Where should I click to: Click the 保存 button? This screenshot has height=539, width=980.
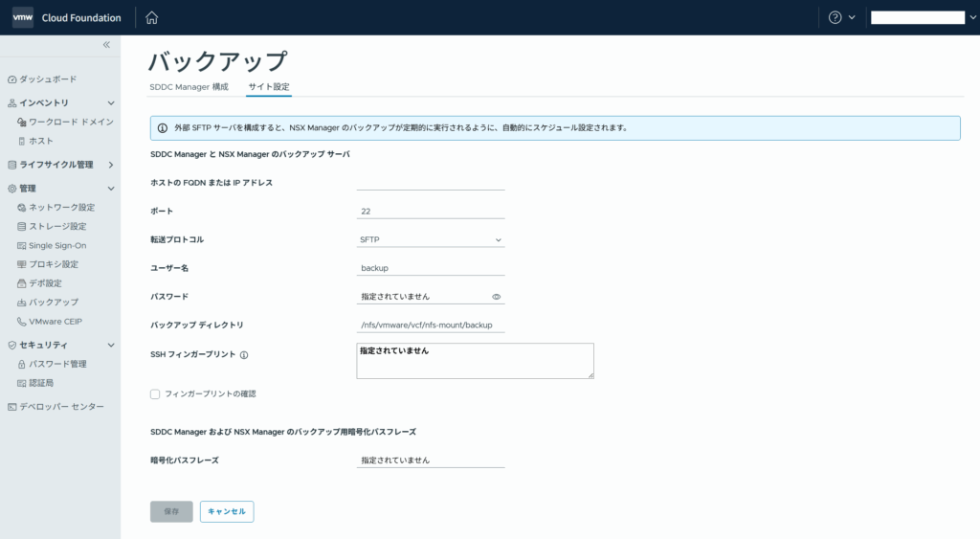pyautogui.click(x=171, y=511)
